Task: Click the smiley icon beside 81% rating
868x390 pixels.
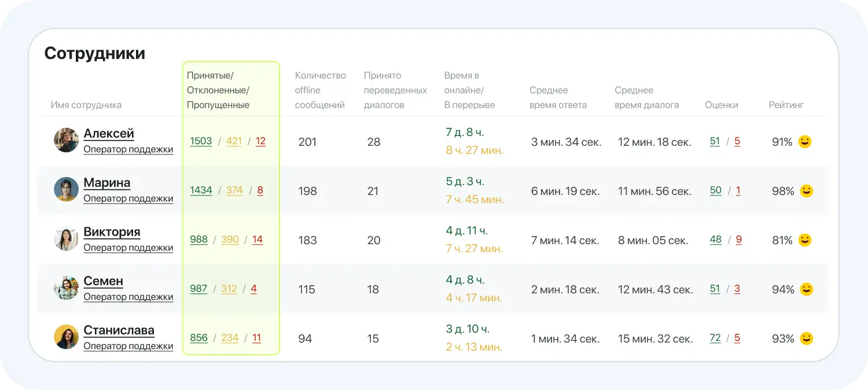Action: pos(804,240)
